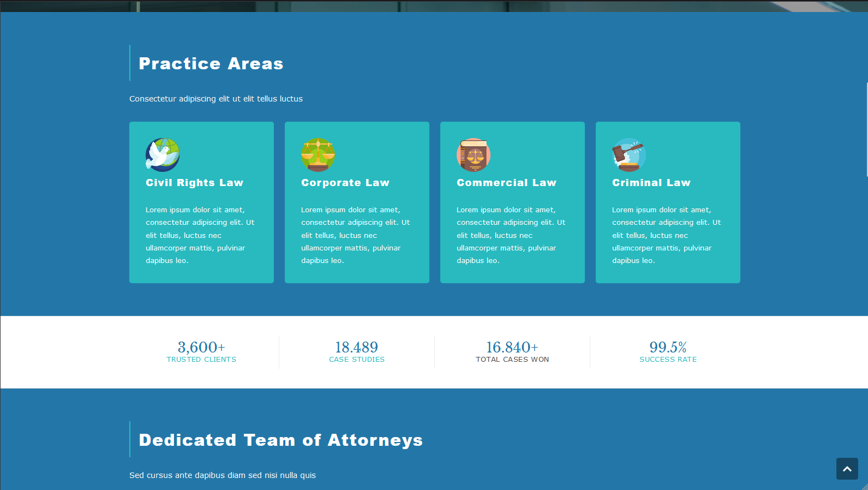Screen dimensions: 868x490
Task: Open the Civil Rights Law heading
Action: point(194,183)
